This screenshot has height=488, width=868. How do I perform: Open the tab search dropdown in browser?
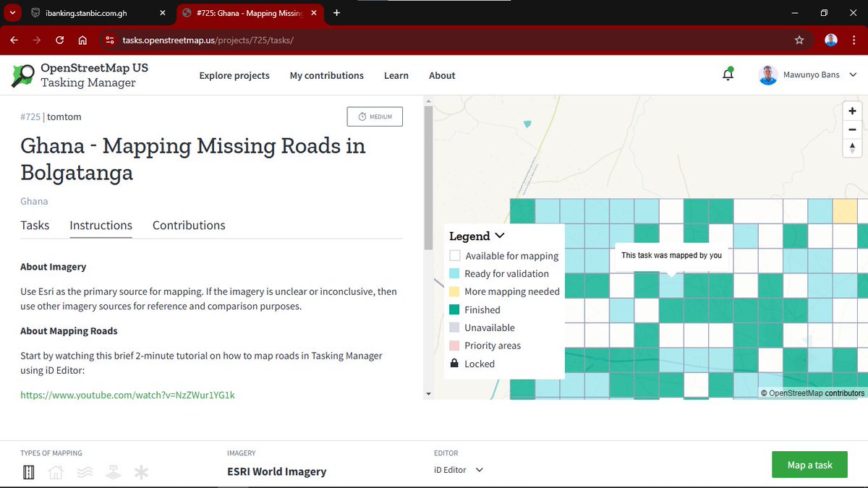coord(12,13)
